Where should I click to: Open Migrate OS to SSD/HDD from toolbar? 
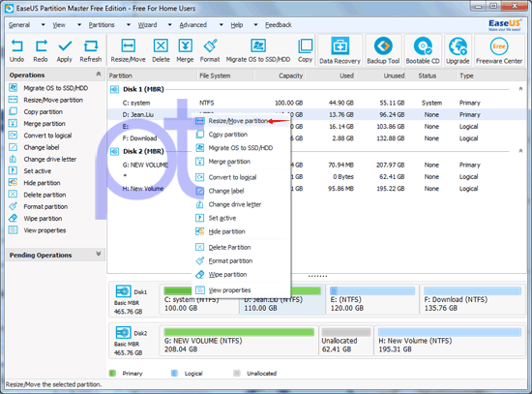tap(258, 51)
